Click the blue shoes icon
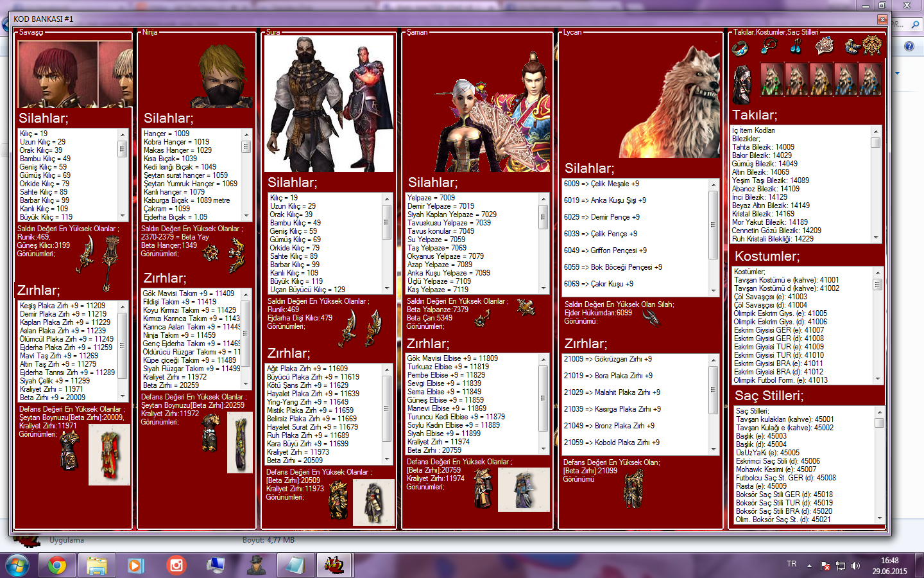The image size is (924, 578). 851,46
